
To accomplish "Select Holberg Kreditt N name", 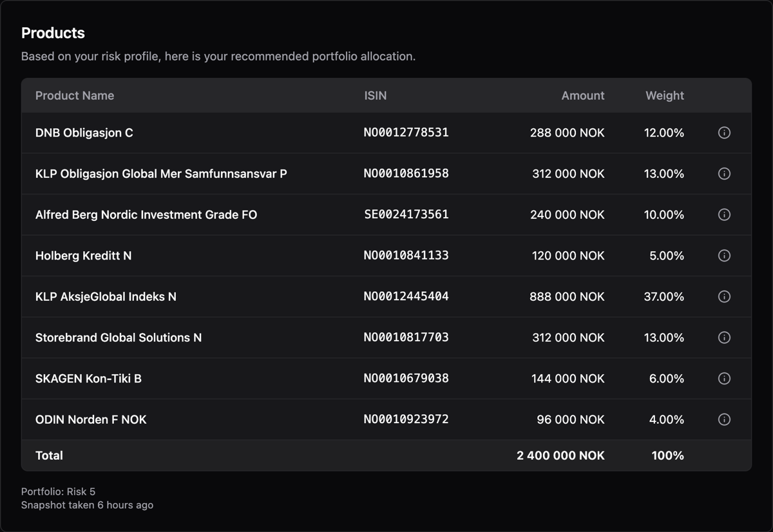I will (x=83, y=256).
